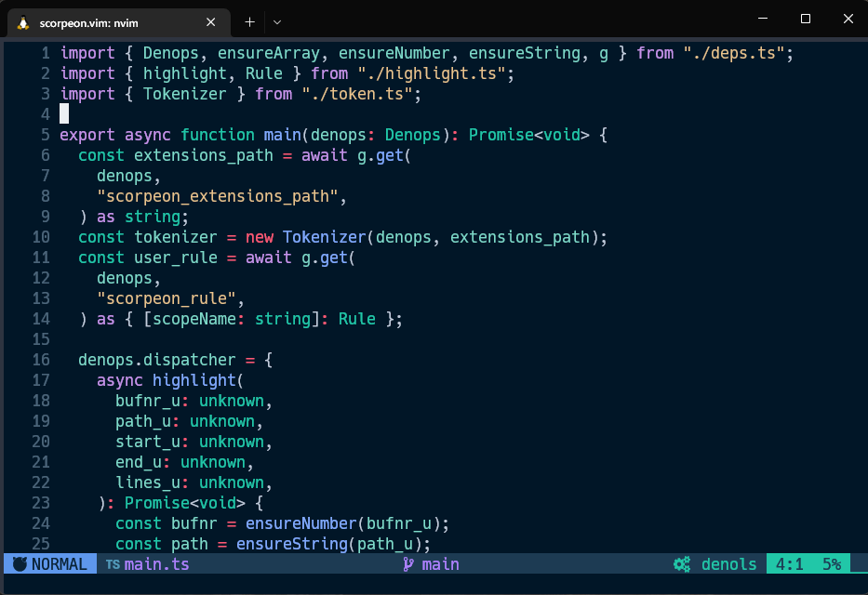Image resolution: width=868 pixels, height=595 pixels.
Task: Click user_rule variable on line 11
Action: 176,258
